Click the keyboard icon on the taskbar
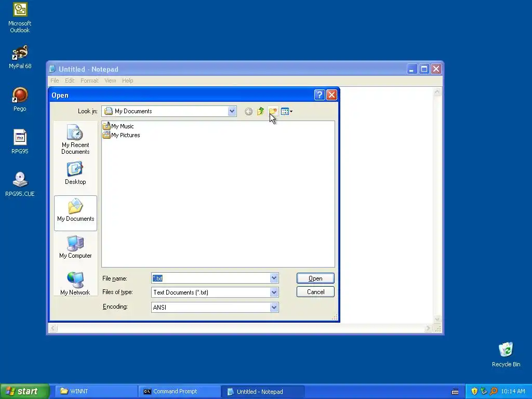 point(455,392)
